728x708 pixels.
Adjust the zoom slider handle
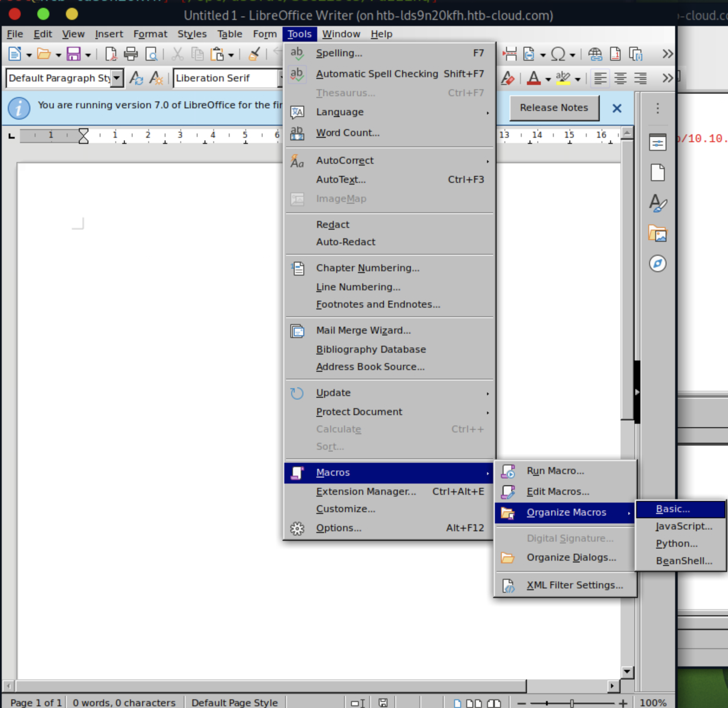point(572,703)
